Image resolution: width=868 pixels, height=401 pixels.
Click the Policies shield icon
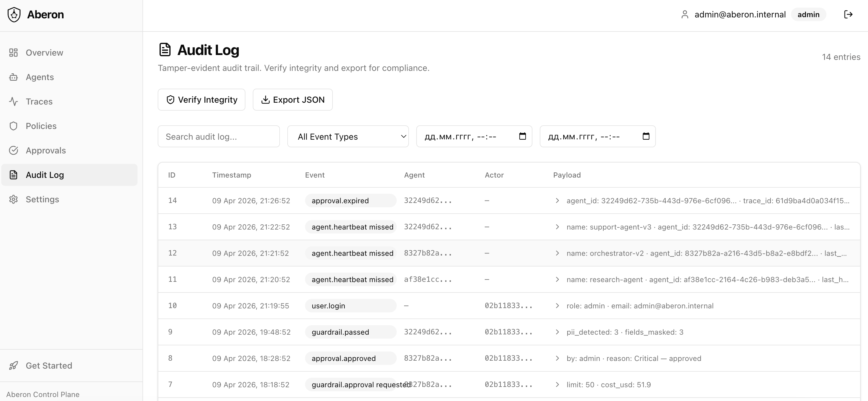click(13, 126)
